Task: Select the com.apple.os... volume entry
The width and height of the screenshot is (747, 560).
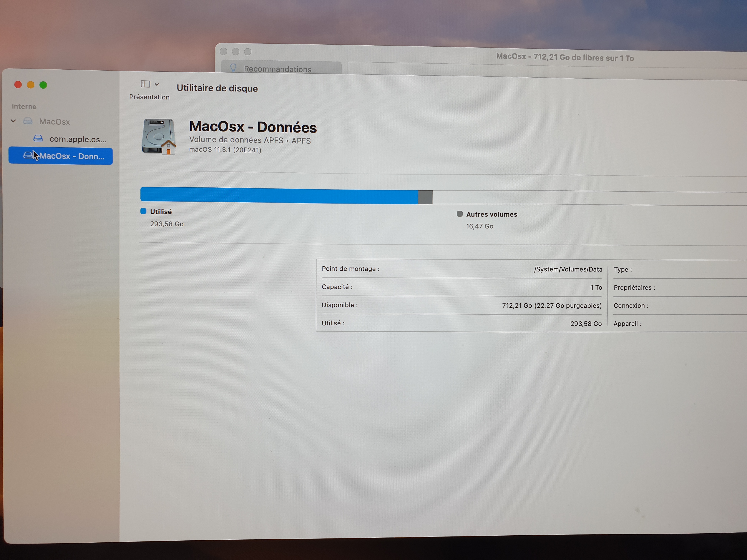Action: [x=78, y=139]
